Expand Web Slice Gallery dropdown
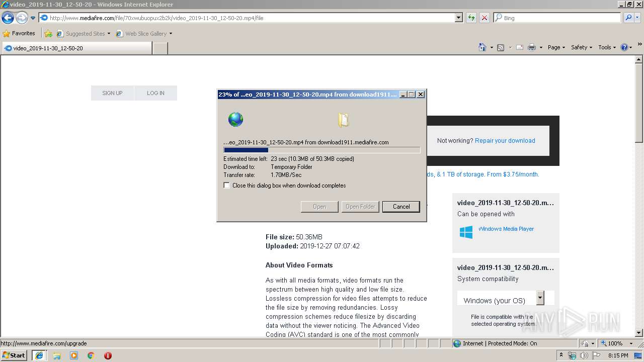This screenshot has height=362, width=644. 171,34
